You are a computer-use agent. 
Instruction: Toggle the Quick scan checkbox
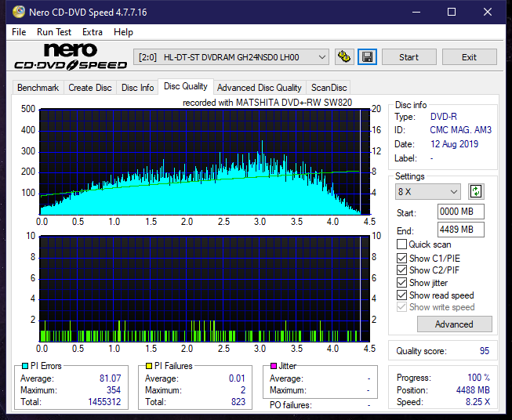401,244
